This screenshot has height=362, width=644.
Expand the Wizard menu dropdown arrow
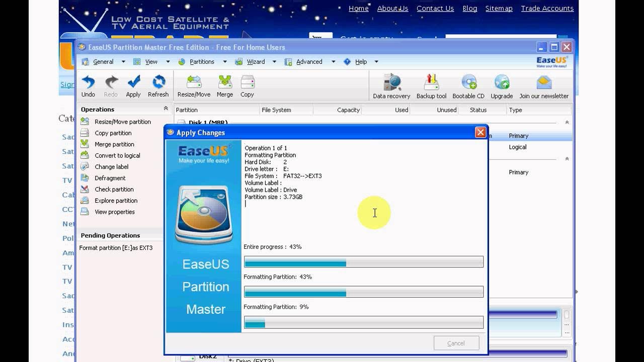click(274, 62)
